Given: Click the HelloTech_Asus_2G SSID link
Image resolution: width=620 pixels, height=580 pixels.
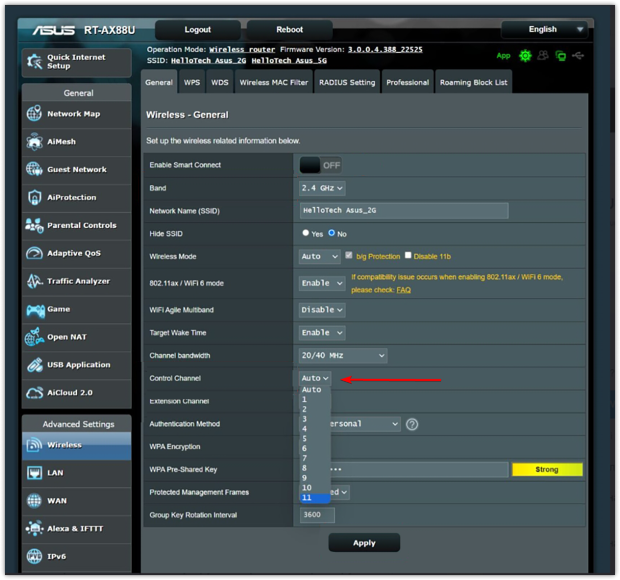Looking at the screenshot, I should pyautogui.click(x=208, y=60).
